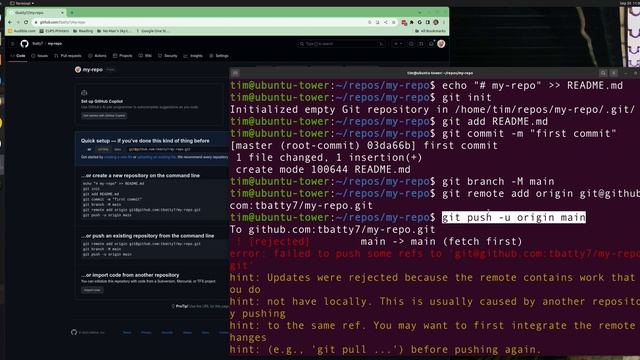Open the Projects tab
Screen dimensions: 640x360
[122, 56]
